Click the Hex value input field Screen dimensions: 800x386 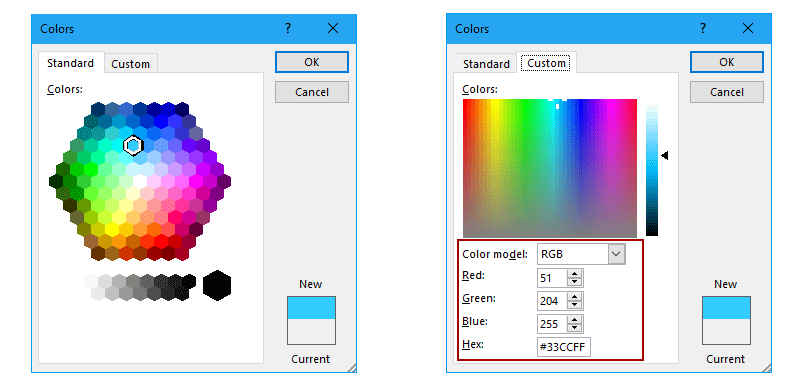(564, 347)
